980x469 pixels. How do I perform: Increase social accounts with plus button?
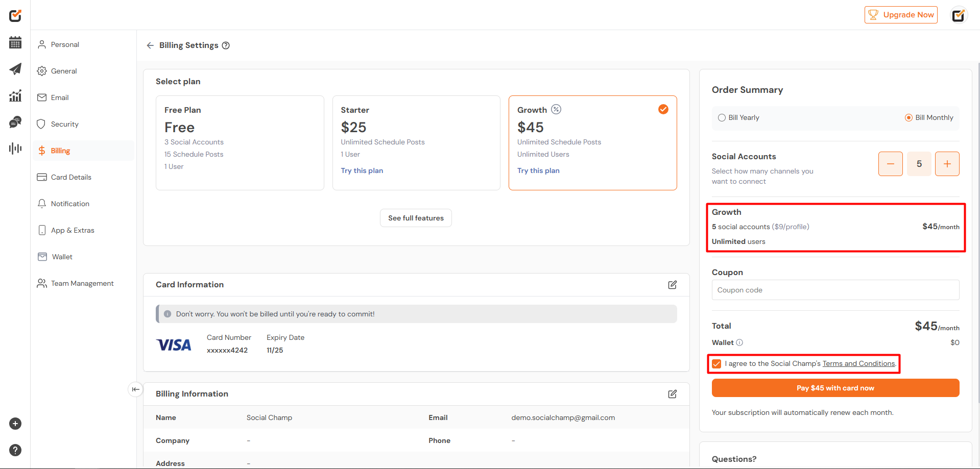tap(947, 164)
